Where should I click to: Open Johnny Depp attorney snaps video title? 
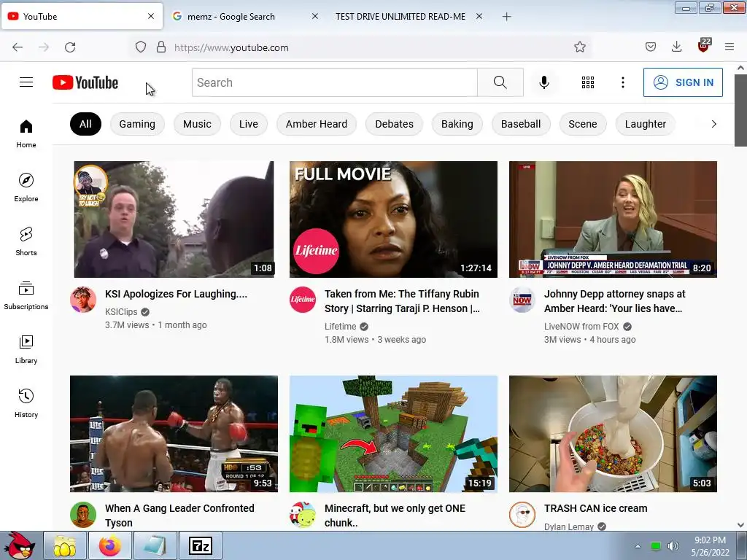click(614, 301)
